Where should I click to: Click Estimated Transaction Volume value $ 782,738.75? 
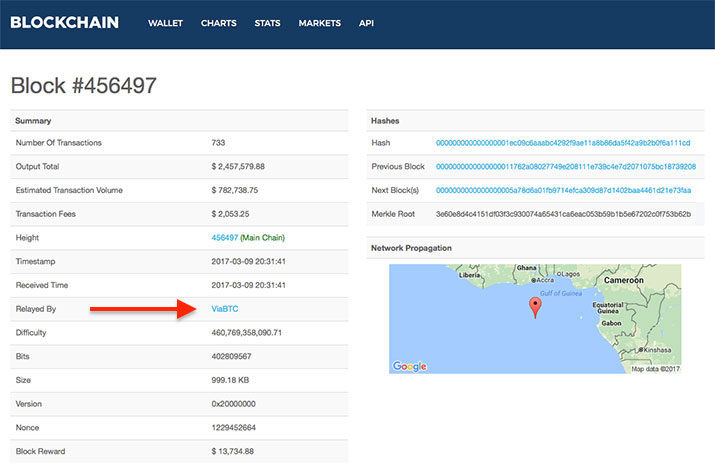(235, 190)
